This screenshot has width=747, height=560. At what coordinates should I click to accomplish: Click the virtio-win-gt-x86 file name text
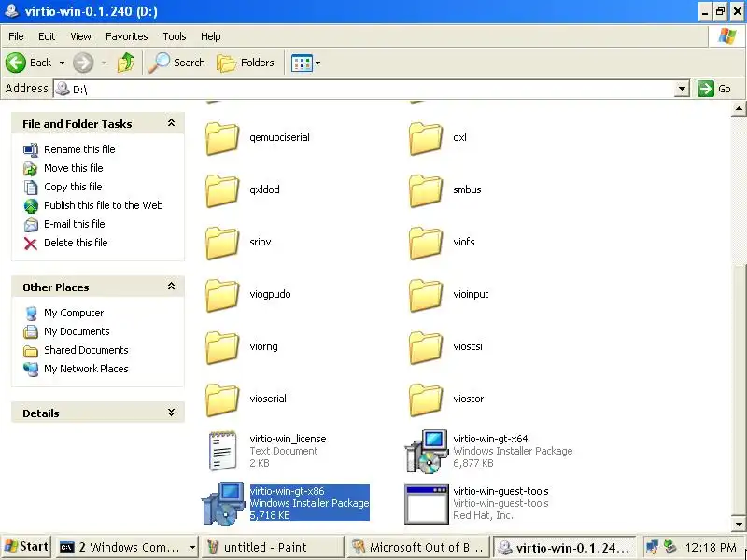(288, 491)
